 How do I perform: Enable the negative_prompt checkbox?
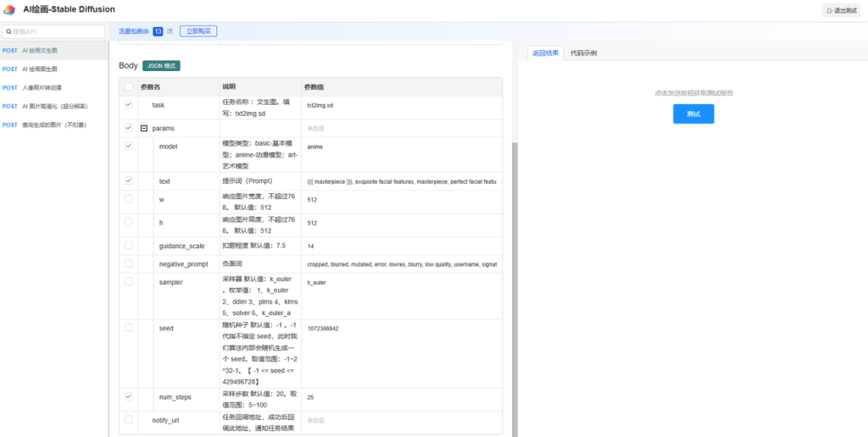pos(129,263)
